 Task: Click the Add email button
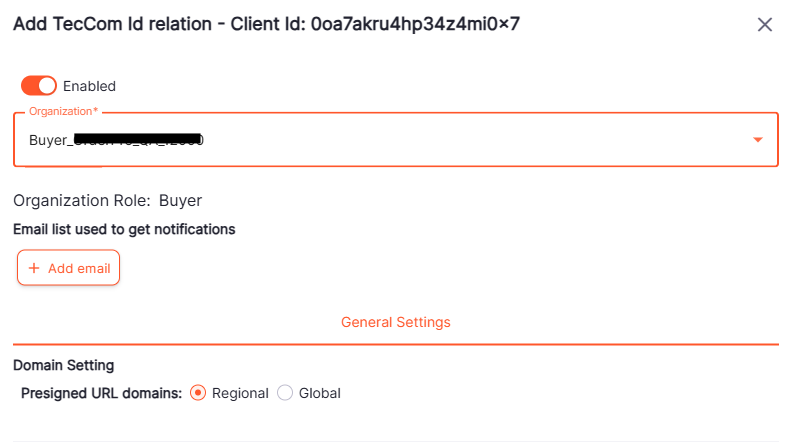tap(69, 268)
